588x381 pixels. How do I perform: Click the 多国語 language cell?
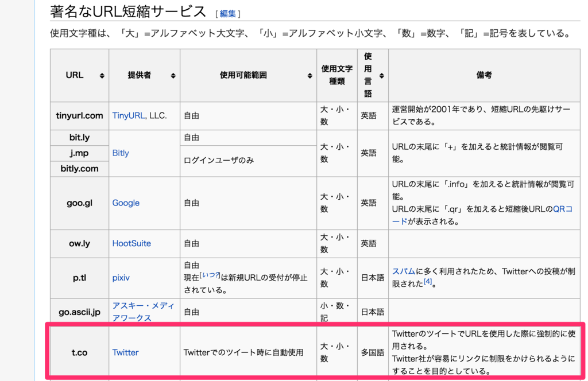(373, 352)
